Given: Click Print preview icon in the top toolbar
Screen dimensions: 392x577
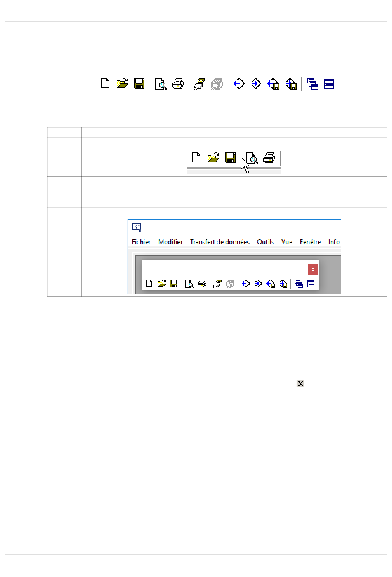Looking at the screenshot, I should [x=161, y=84].
